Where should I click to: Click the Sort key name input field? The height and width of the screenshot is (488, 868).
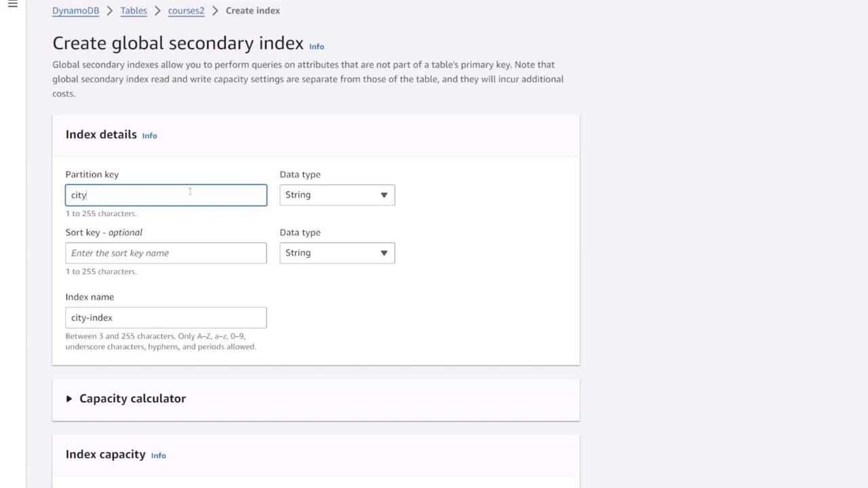click(165, 253)
